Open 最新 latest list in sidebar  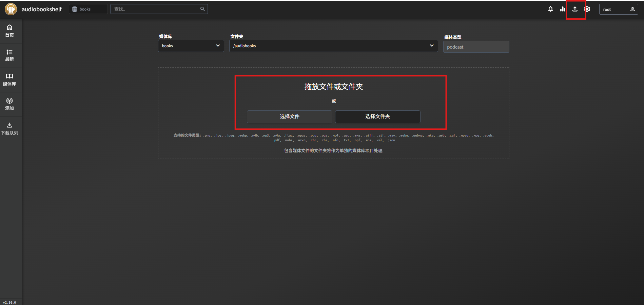[9, 55]
